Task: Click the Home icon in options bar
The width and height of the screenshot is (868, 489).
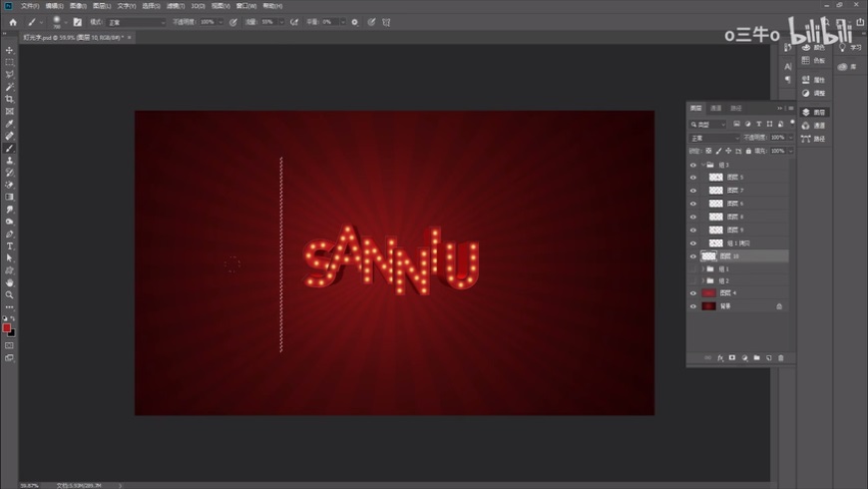Action: 13,21
